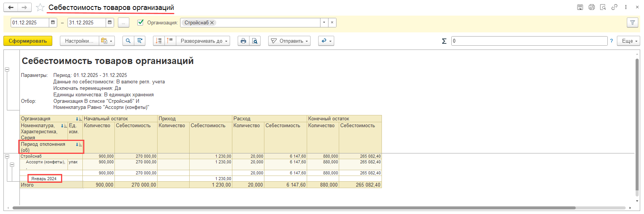
Task: Click the yellow Сформировать button
Action: (28, 41)
